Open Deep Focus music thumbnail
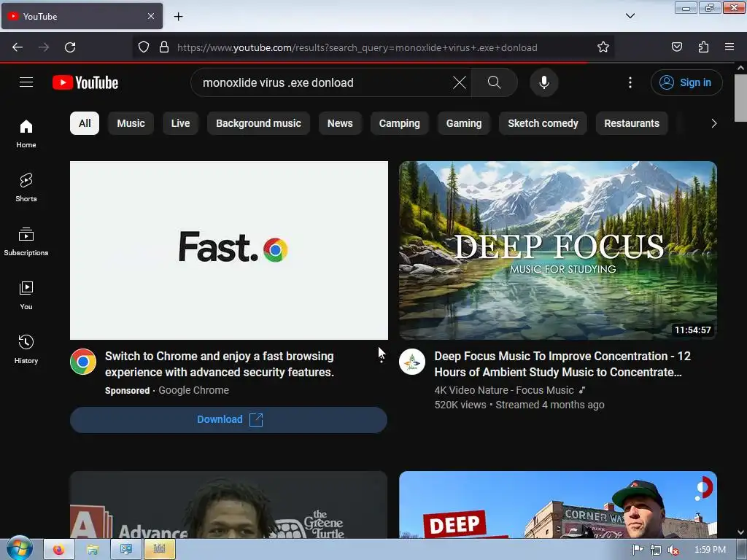Viewport: 747px width, 560px height. [x=558, y=251]
